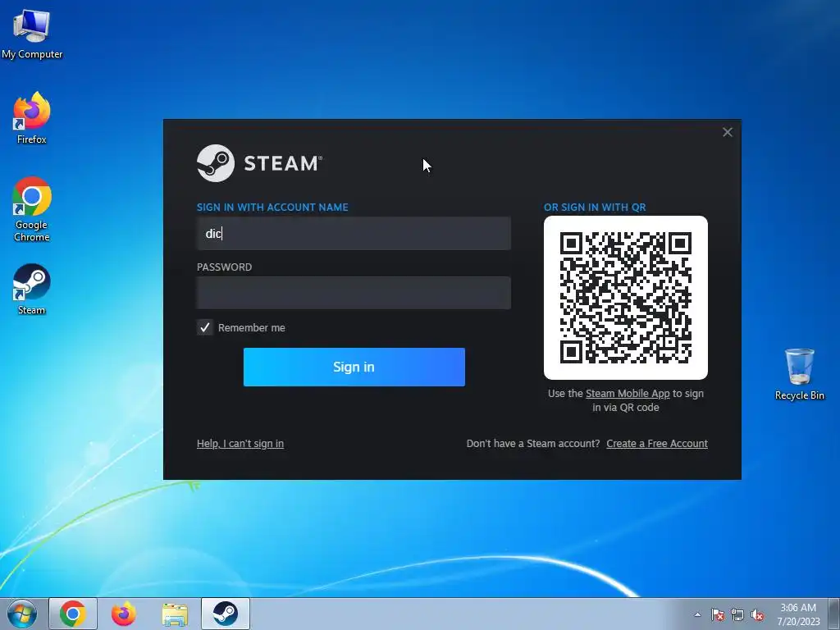Click the 'PASSWORD' label text
The width and height of the screenshot is (840, 630).
coord(224,267)
